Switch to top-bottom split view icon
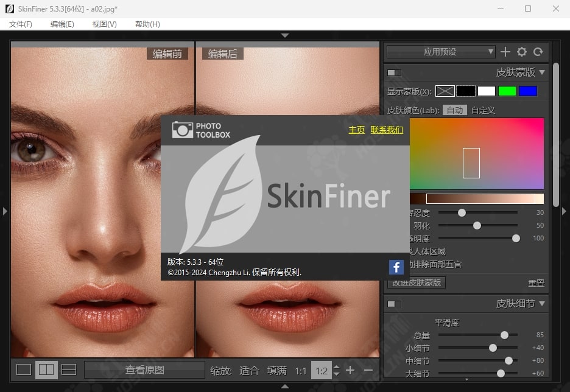Image resolution: width=570 pixels, height=392 pixels. point(69,370)
